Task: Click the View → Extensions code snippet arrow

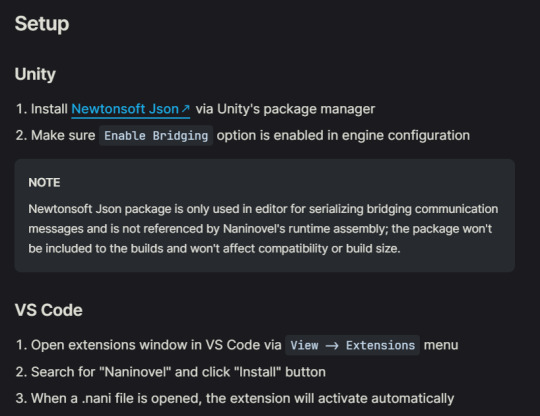Action: tap(332, 345)
